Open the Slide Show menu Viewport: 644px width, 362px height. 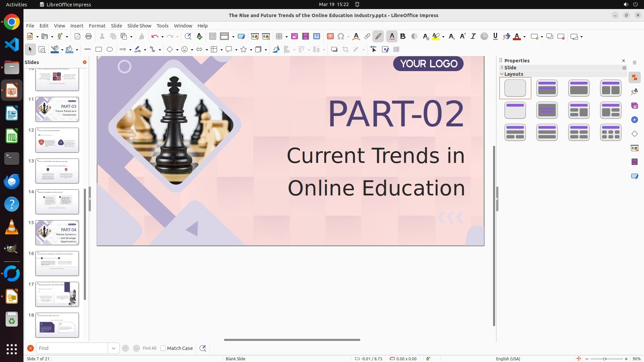click(139, 26)
